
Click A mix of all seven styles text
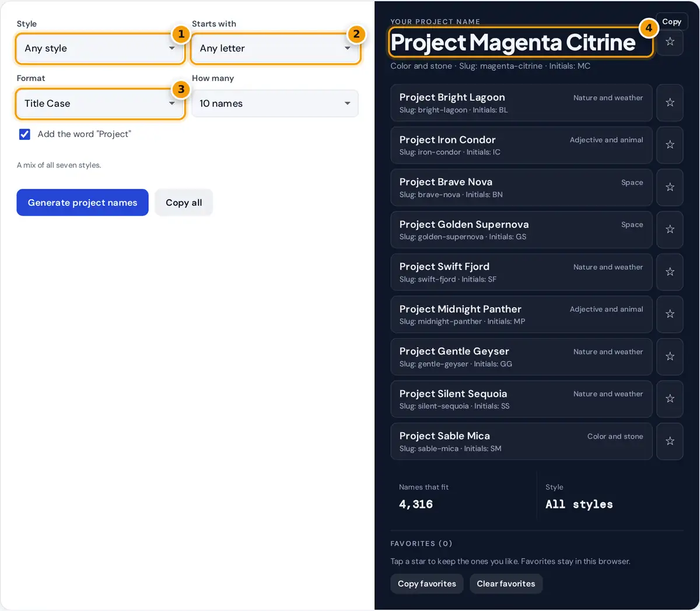click(59, 165)
